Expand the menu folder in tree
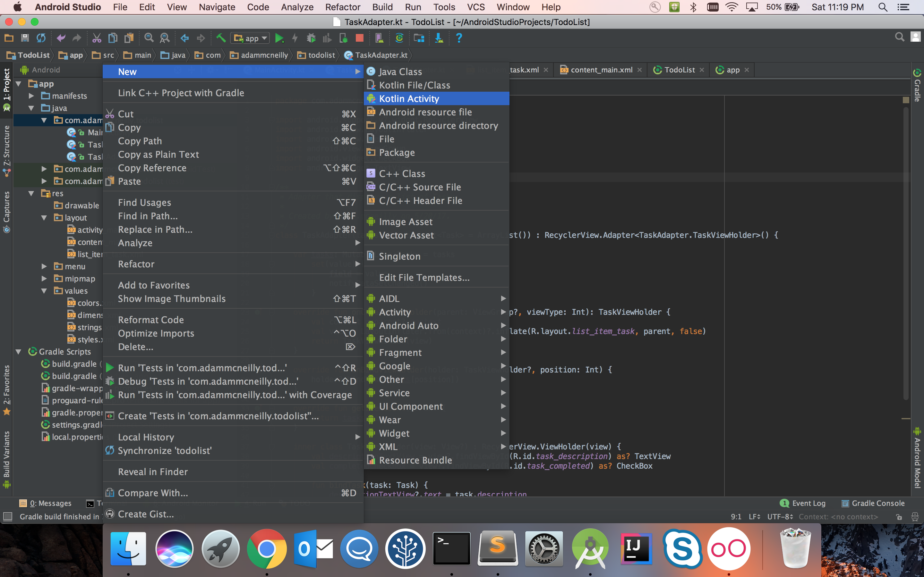Image resolution: width=924 pixels, height=577 pixels. 44,266
